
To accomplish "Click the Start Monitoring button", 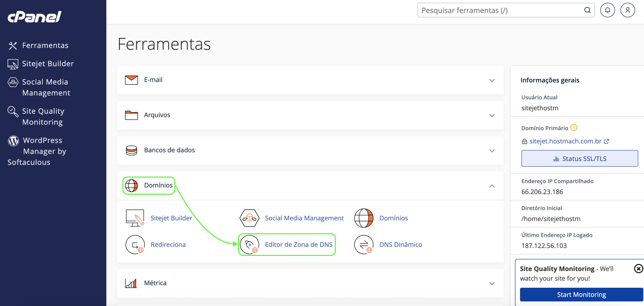I will (582, 294).
